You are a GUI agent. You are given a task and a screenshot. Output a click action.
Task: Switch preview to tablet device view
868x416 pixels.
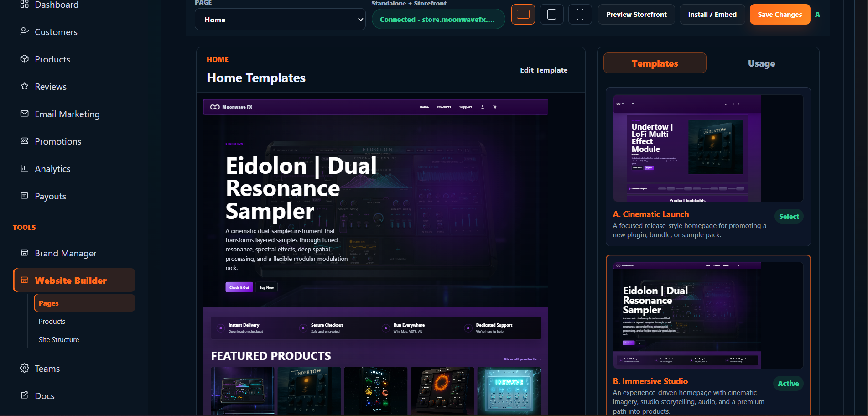551,15
